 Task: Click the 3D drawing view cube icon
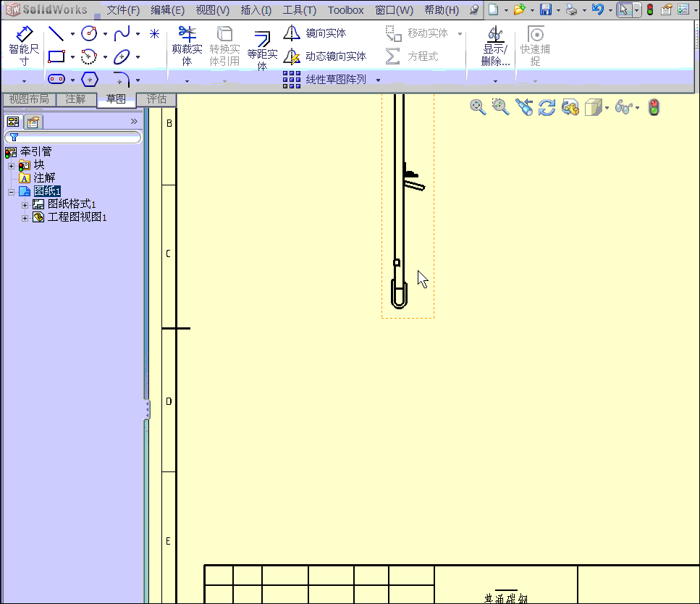coord(594,108)
